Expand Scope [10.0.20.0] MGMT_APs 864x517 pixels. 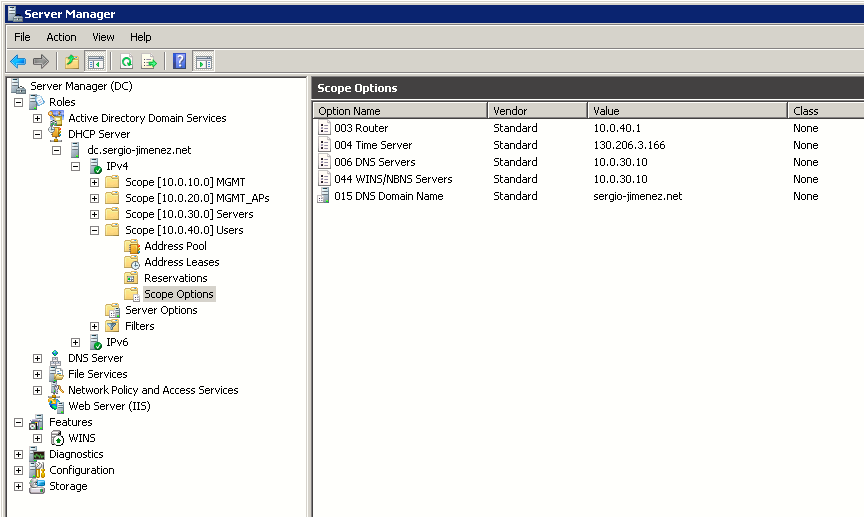pos(95,198)
